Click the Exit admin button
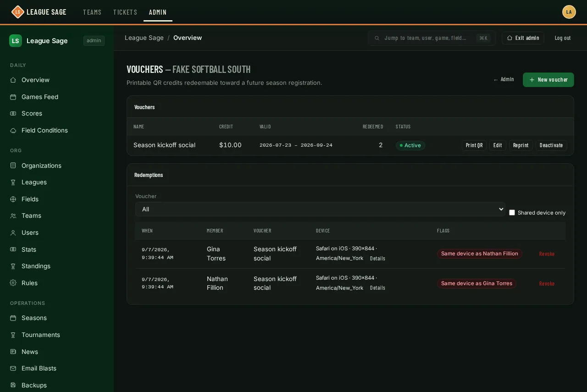This screenshot has width=587, height=392. tap(523, 38)
